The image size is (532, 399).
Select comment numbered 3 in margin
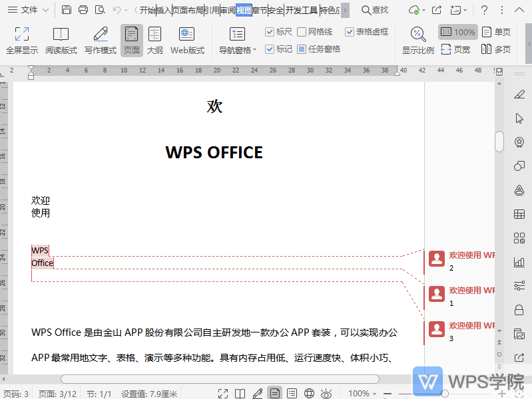click(460, 332)
